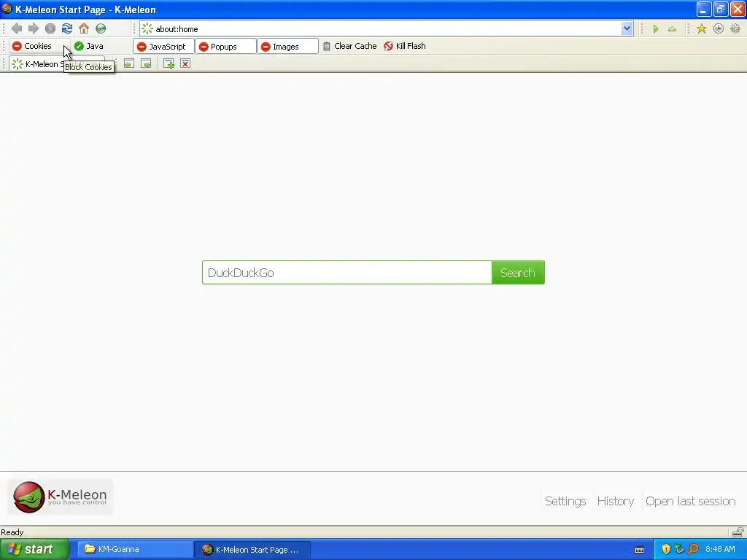Switch to KM-Goanna taskbar folder window

pyautogui.click(x=134, y=549)
